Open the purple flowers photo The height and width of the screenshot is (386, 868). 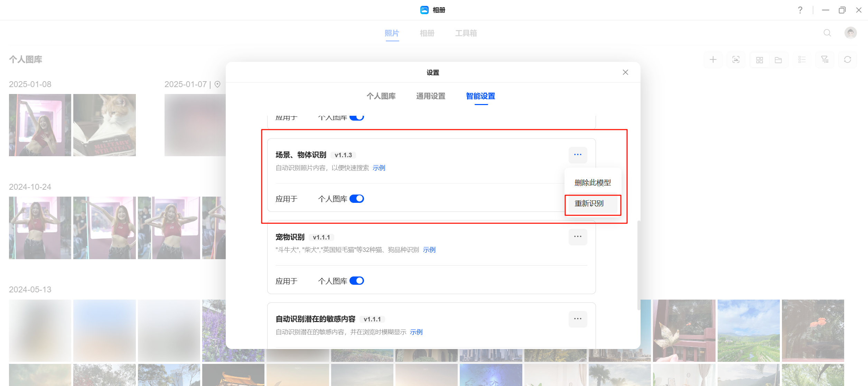[214, 331]
